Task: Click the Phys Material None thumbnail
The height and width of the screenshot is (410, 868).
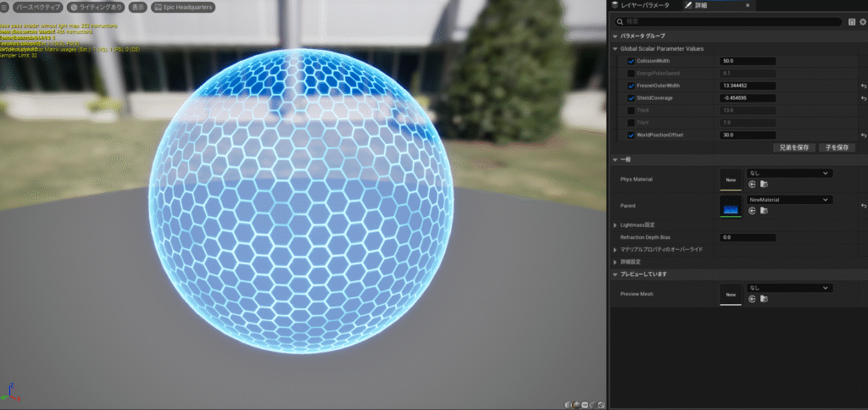Action: tap(731, 180)
